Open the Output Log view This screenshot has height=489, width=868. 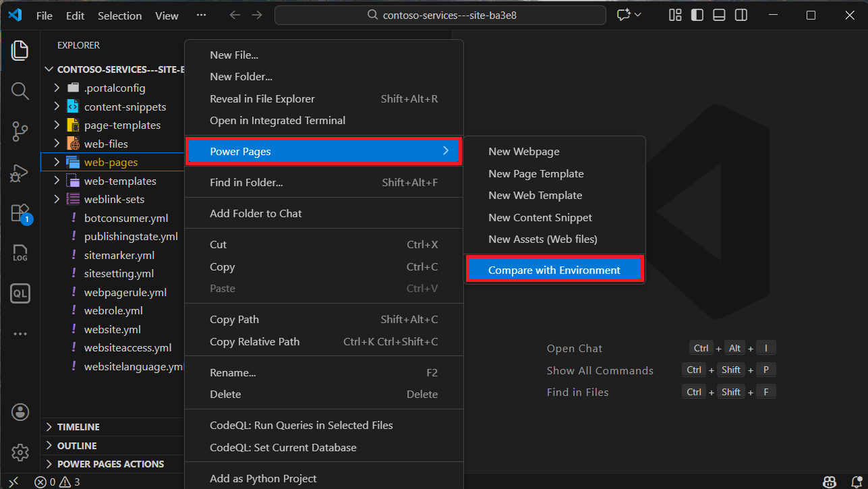pyautogui.click(x=20, y=253)
